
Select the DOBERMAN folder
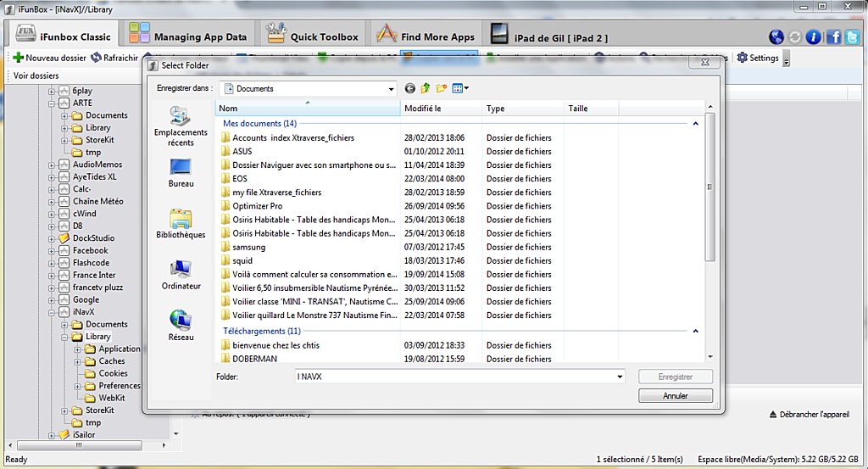click(254, 359)
